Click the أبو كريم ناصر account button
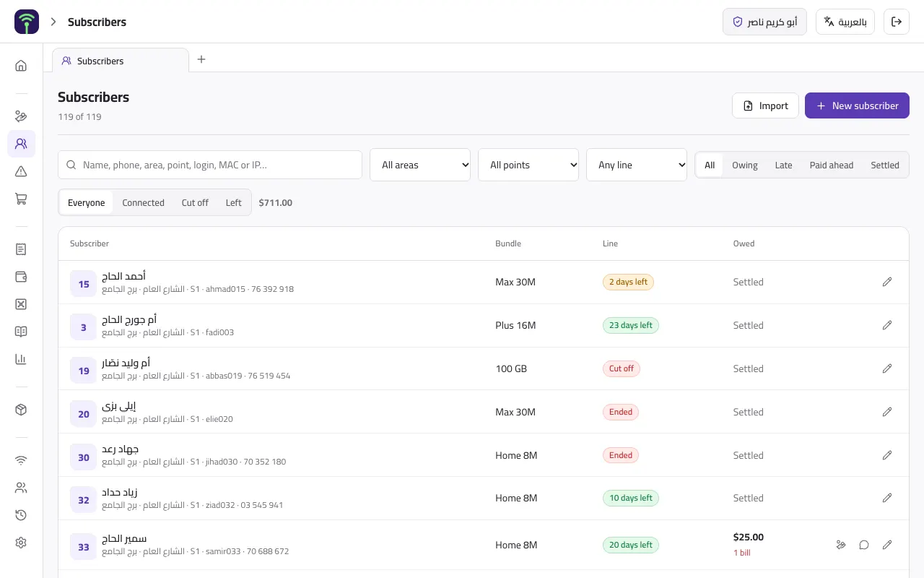924x578 pixels. point(764,22)
